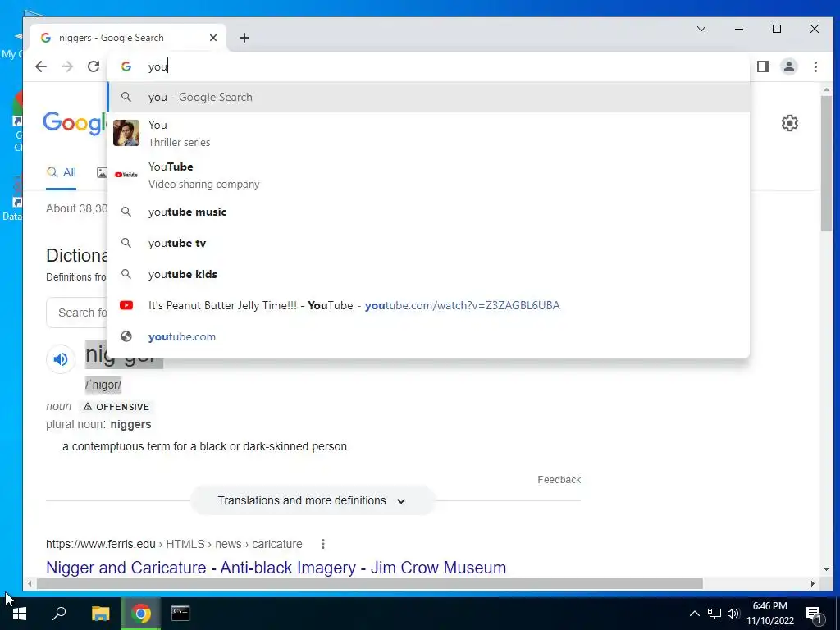The image size is (840, 630).
Task: Click the Chrome taskbar icon
Action: coord(141,614)
